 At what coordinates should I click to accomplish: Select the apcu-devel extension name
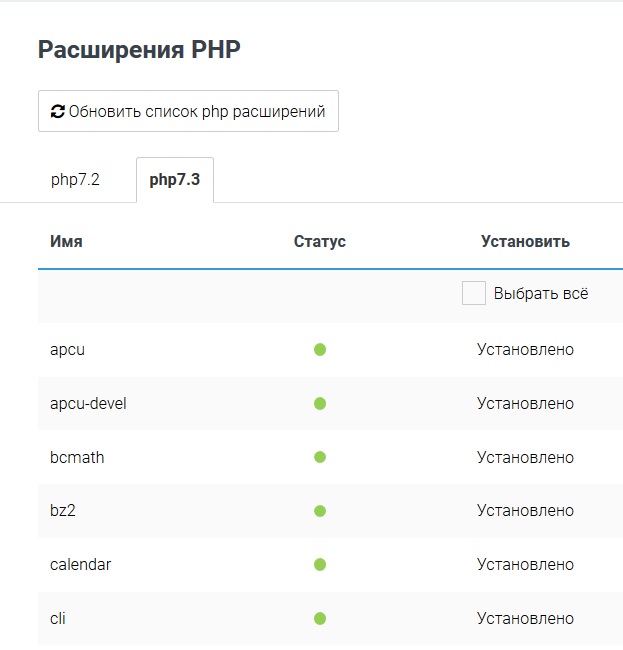coord(88,404)
